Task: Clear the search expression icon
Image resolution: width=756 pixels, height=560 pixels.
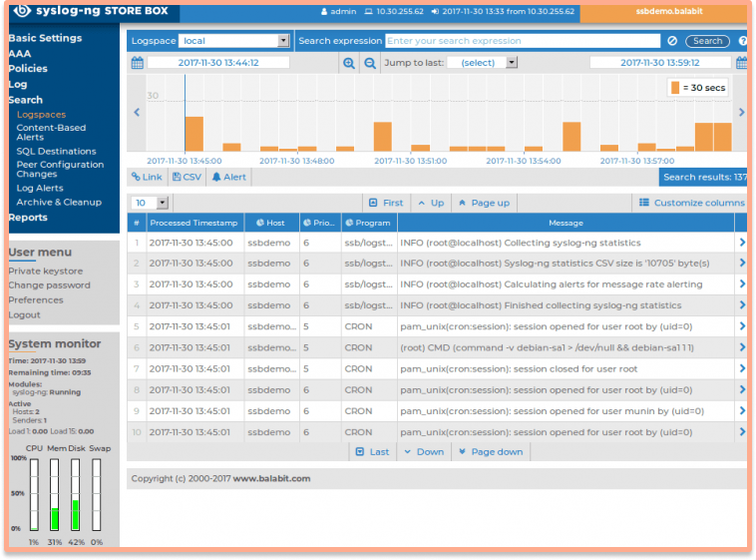Action: tap(672, 41)
